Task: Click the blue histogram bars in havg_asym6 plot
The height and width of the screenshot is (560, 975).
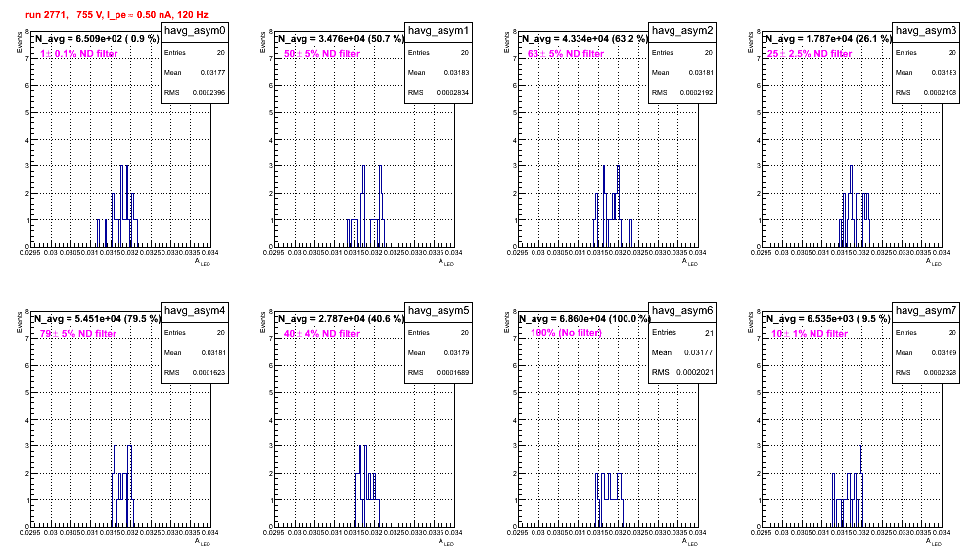Action: (609, 499)
